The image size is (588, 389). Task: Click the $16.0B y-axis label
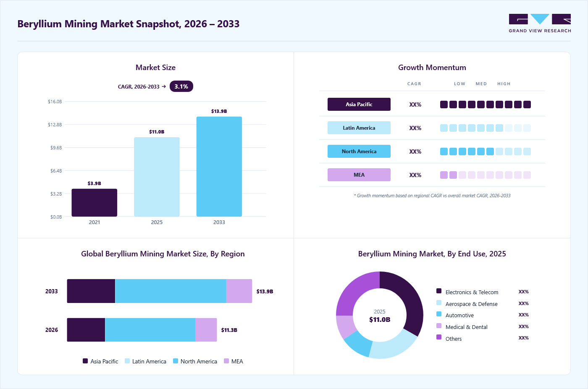55,102
